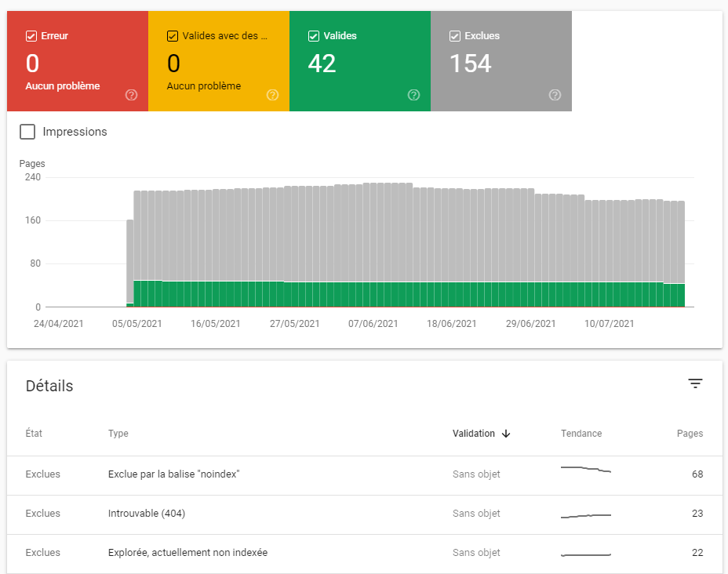
Task: Disable the Valides checkbox
Action: [314, 35]
